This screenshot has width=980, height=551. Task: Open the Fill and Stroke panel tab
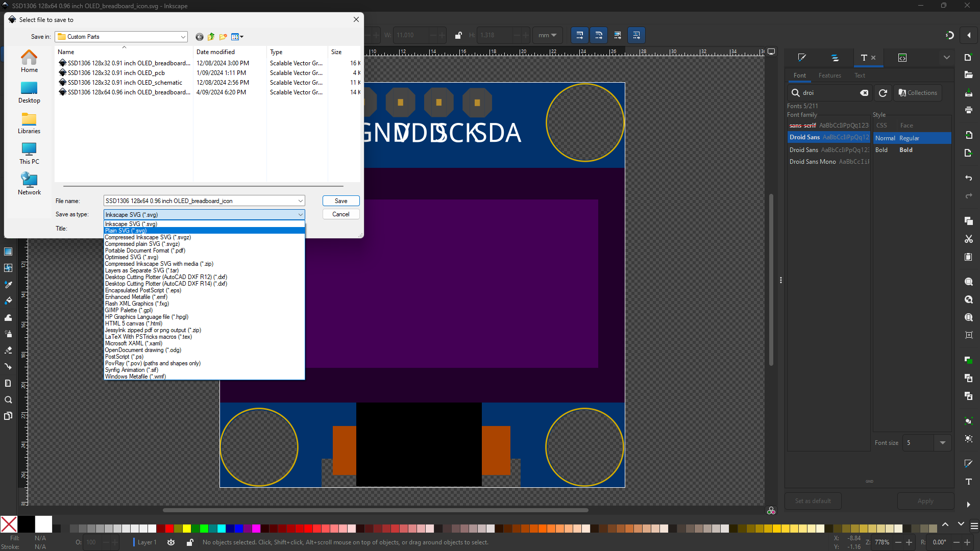802,58
